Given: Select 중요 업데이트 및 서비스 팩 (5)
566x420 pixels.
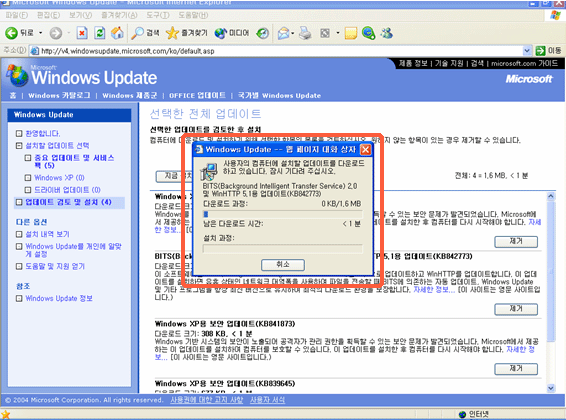Looking at the screenshot, I should [74, 162].
